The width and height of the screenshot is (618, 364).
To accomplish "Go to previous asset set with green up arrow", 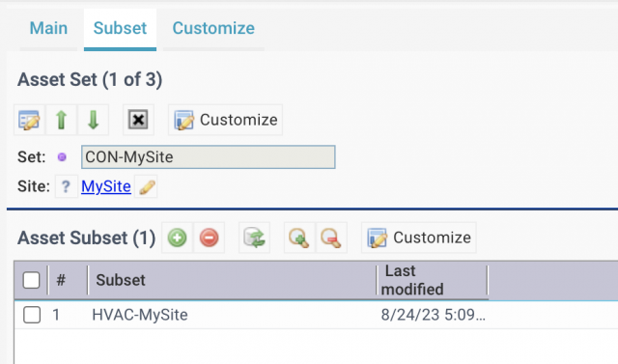I will click(61, 120).
